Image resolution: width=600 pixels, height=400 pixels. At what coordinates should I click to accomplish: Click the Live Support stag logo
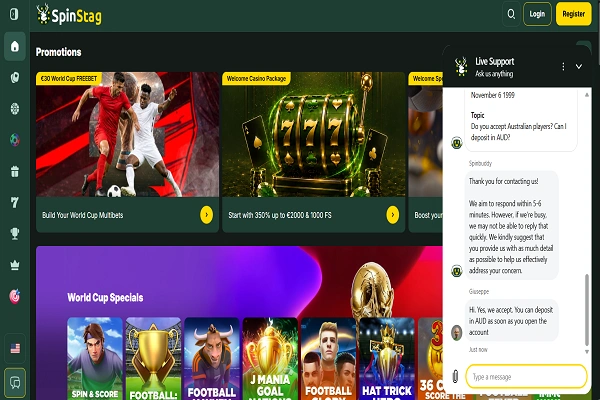pos(461,67)
